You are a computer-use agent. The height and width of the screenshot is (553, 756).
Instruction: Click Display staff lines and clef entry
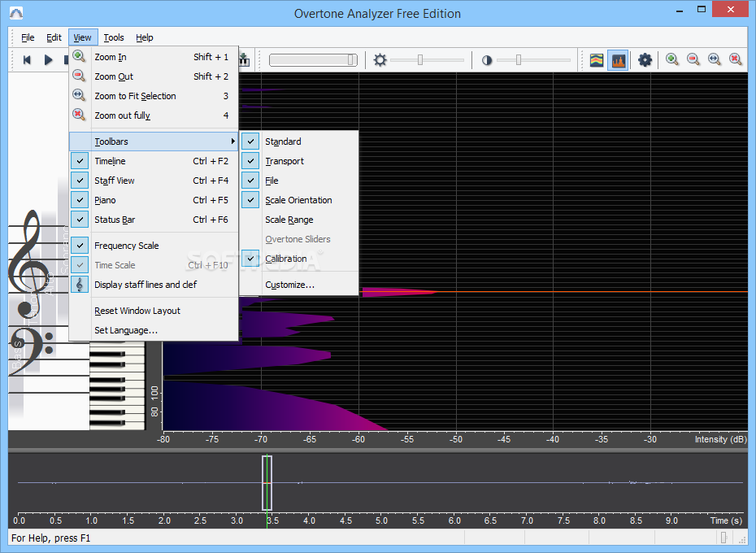pyautogui.click(x=154, y=285)
